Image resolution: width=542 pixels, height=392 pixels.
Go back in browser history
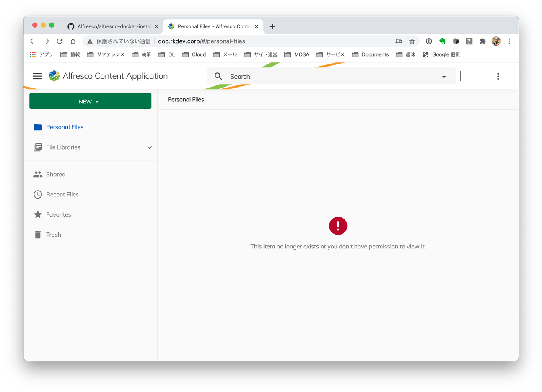(x=33, y=41)
